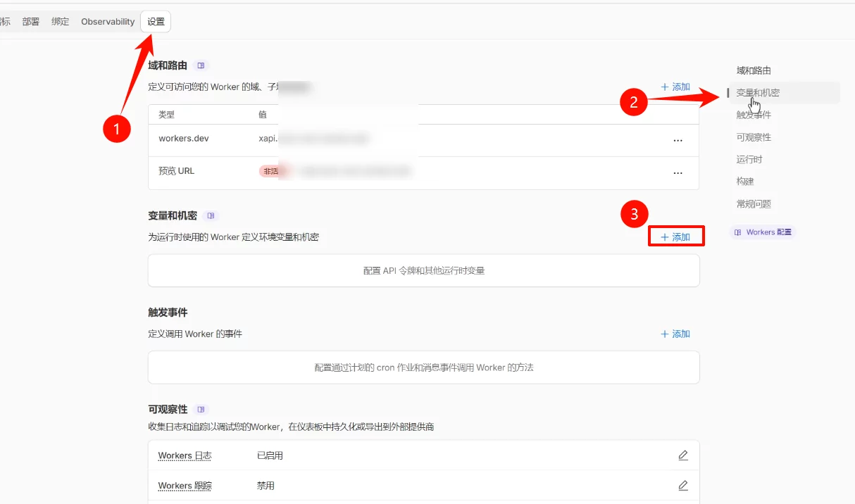This screenshot has height=504, width=855.
Task: Click edit pencil for Workers 跟踪
Action: point(682,486)
